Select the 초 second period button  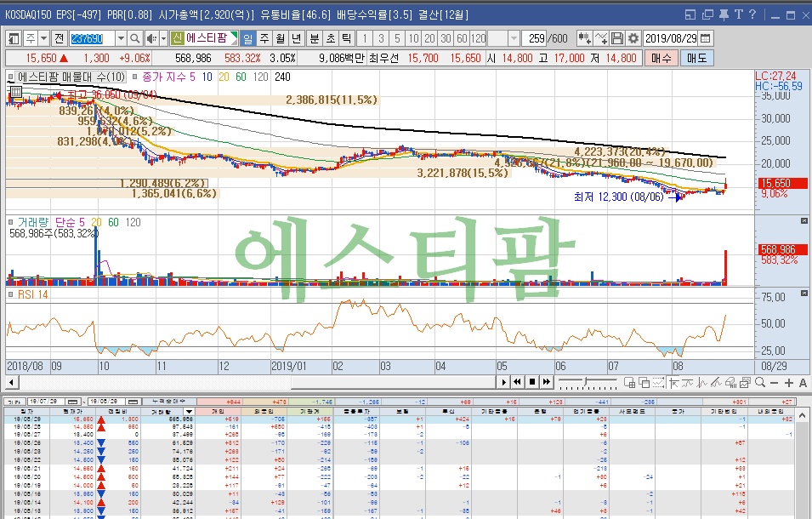point(331,38)
